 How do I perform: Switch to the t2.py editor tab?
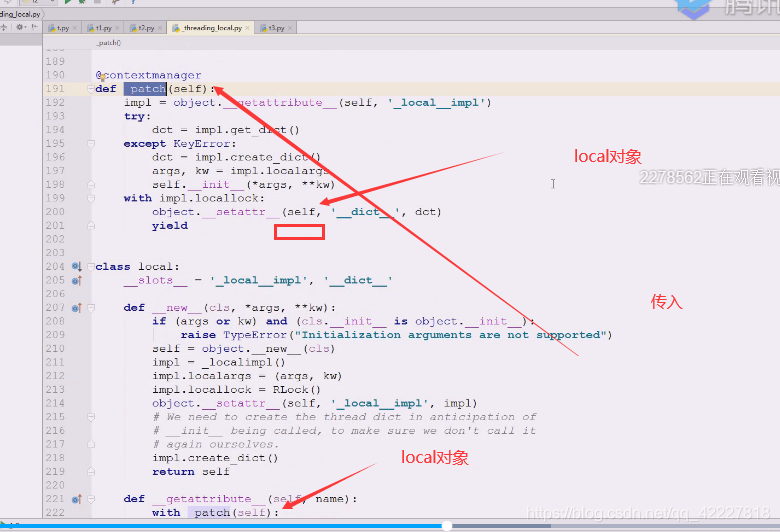pos(145,28)
